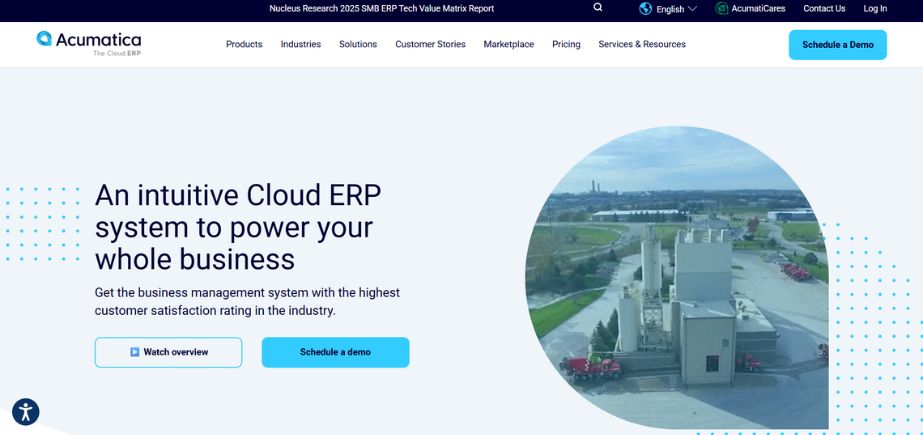Open the Nucleus Research 2025 report banner
Viewport: 923px width, 435px height.
[381, 9]
